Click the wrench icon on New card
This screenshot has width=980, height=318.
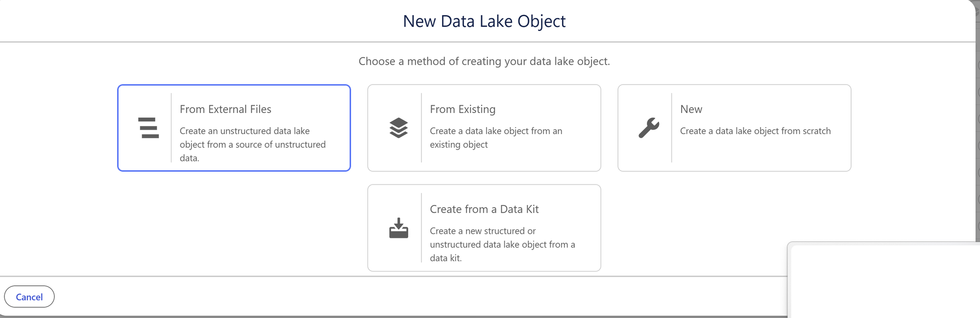click(649, 128)
